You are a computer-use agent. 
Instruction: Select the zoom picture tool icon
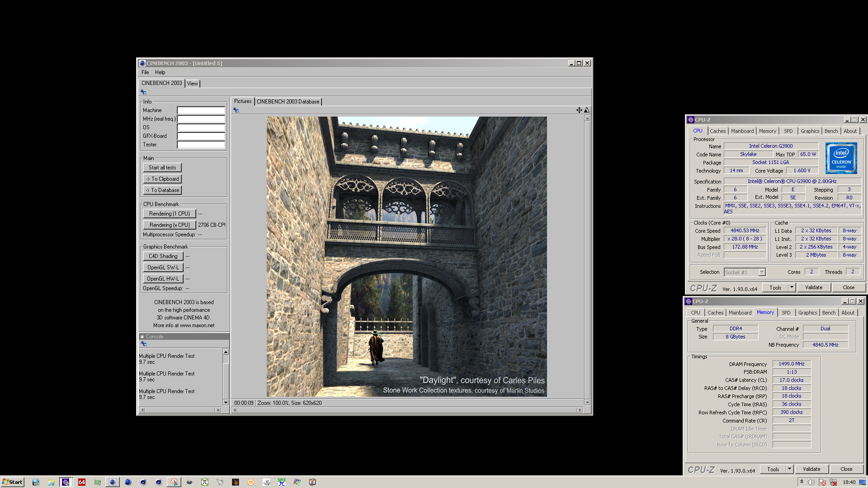587,110
